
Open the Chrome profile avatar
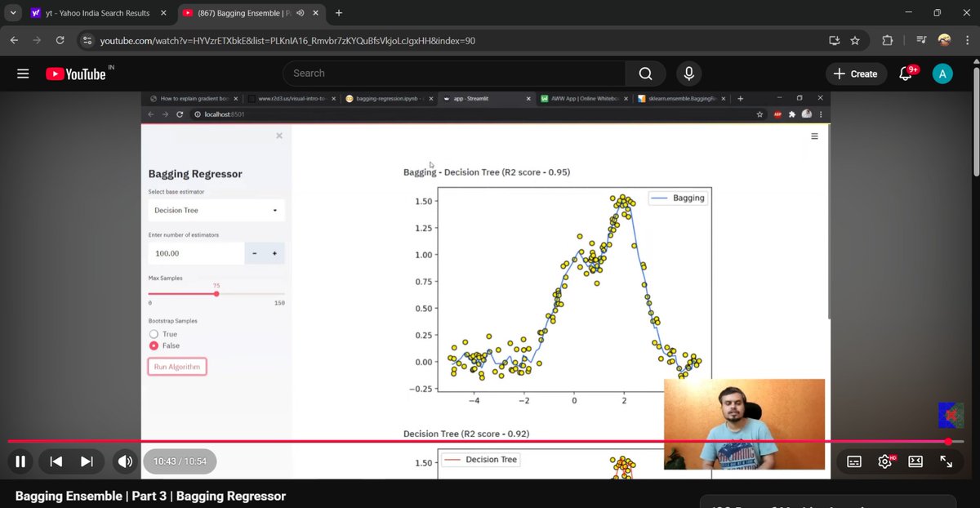pos(944,40)
